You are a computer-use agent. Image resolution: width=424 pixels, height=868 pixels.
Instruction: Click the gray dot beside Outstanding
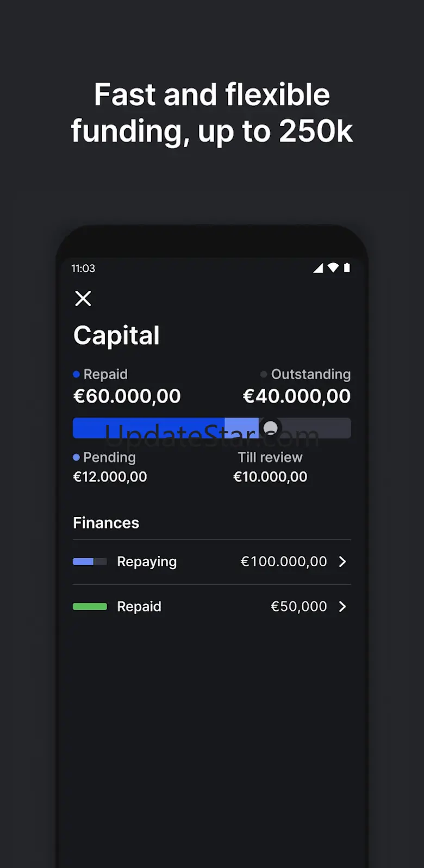(264, 374)
